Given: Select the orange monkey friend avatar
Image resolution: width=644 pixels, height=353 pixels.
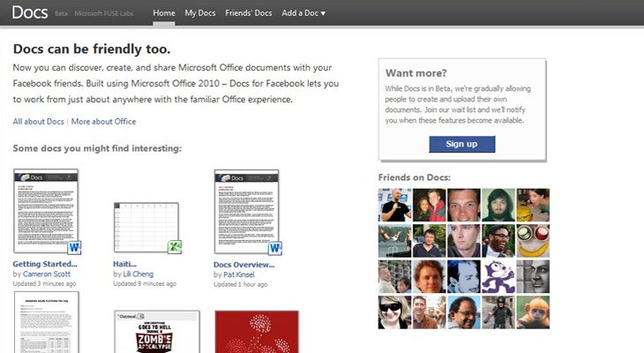Looking at the screenshot, I should coord(533,312).
